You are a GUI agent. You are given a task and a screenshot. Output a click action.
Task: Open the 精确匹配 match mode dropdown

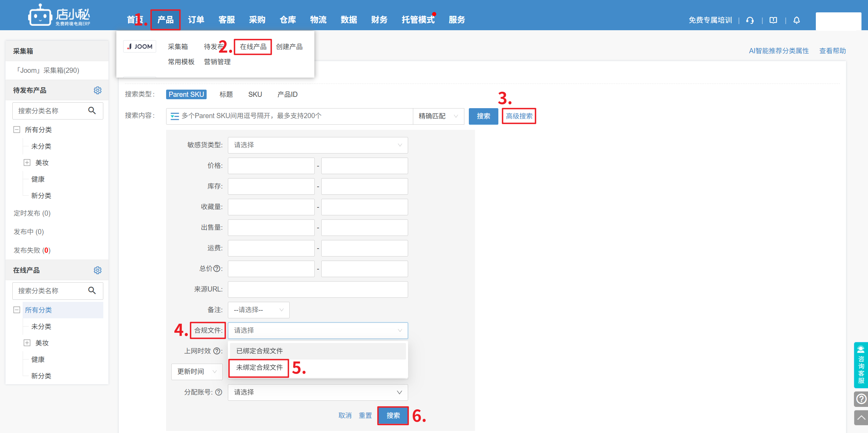coord(438,116)
